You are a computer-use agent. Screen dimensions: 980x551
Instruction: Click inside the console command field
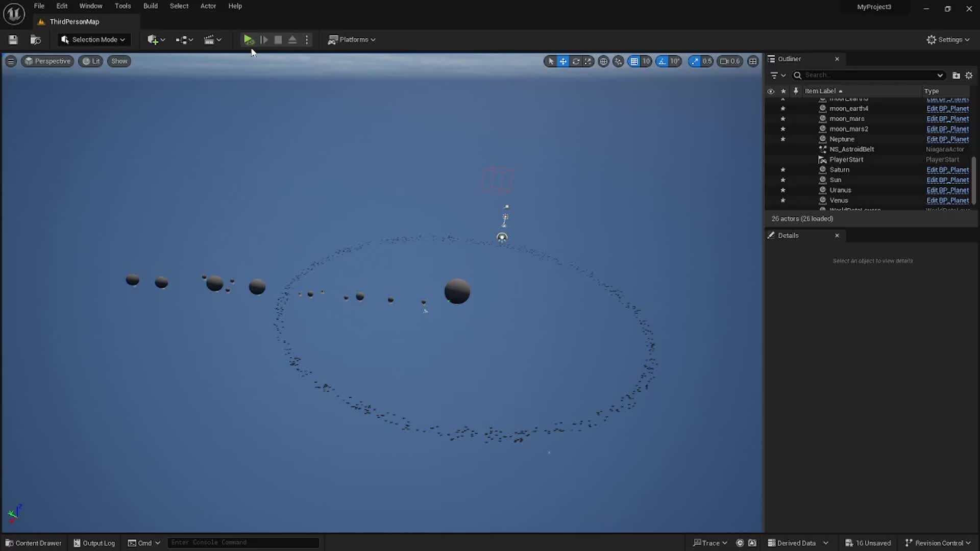pyautogui.click(x=243, y=542)
